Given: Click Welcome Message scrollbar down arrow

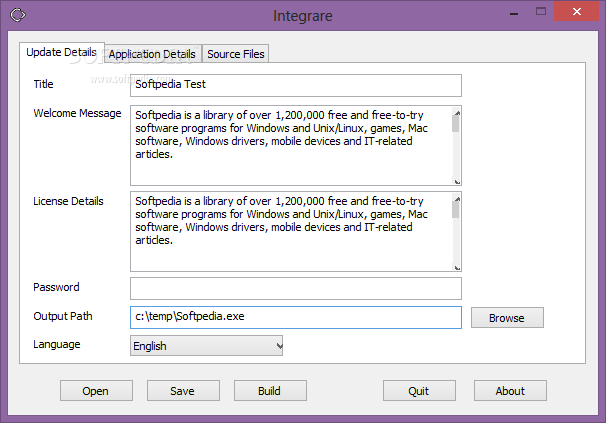Looking at the screenshot, I should pyautogui.click(x=457, y=182).
